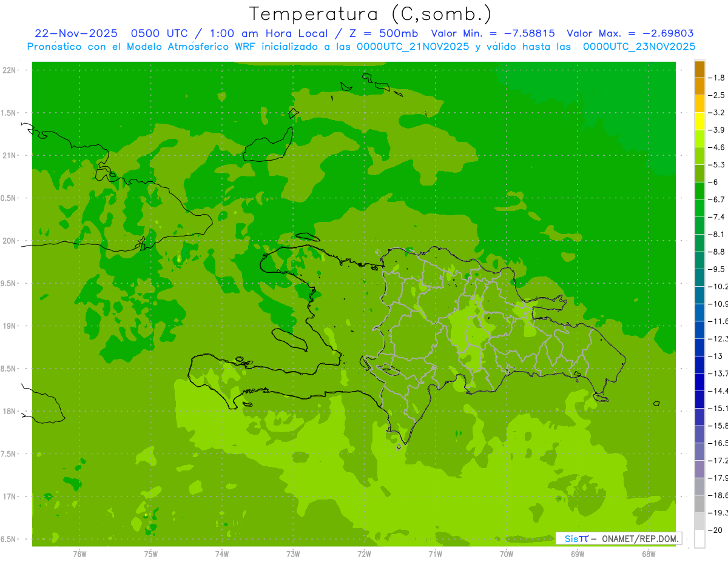Click the "76W" longitude label

coord(79,554)
